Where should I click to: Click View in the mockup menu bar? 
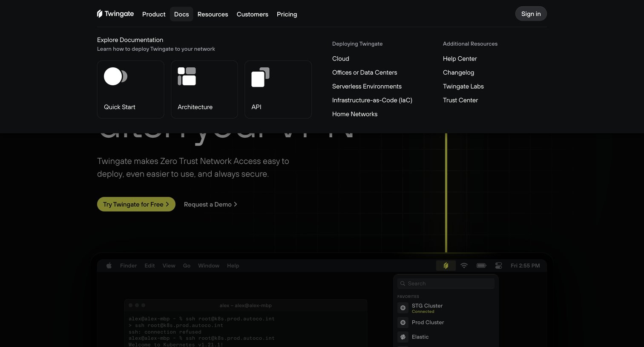pyautogui.click(x=169, y=266)
